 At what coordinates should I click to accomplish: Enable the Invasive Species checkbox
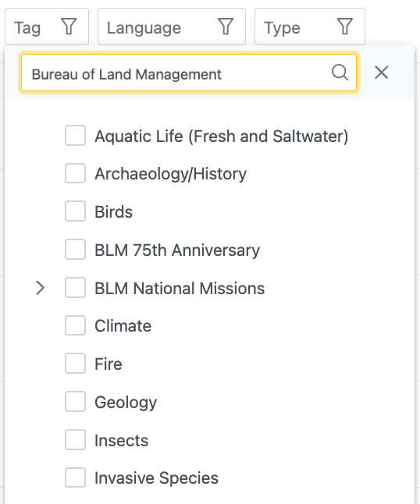[75, 477]
